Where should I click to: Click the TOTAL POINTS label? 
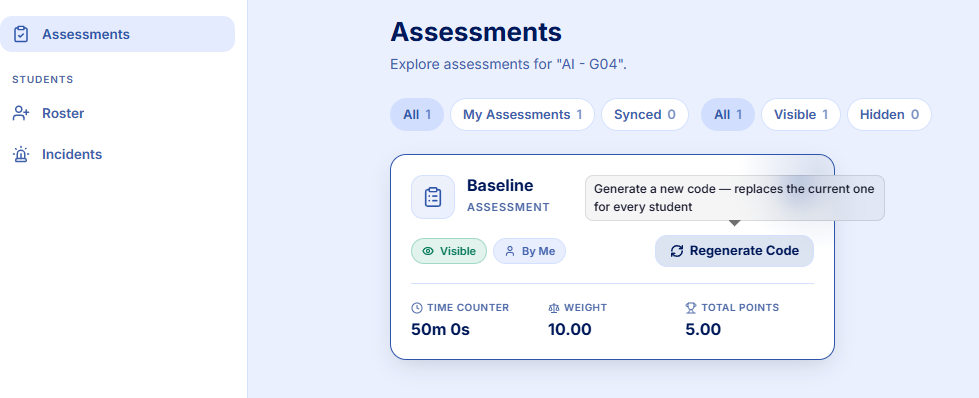[x=740, y=307]
